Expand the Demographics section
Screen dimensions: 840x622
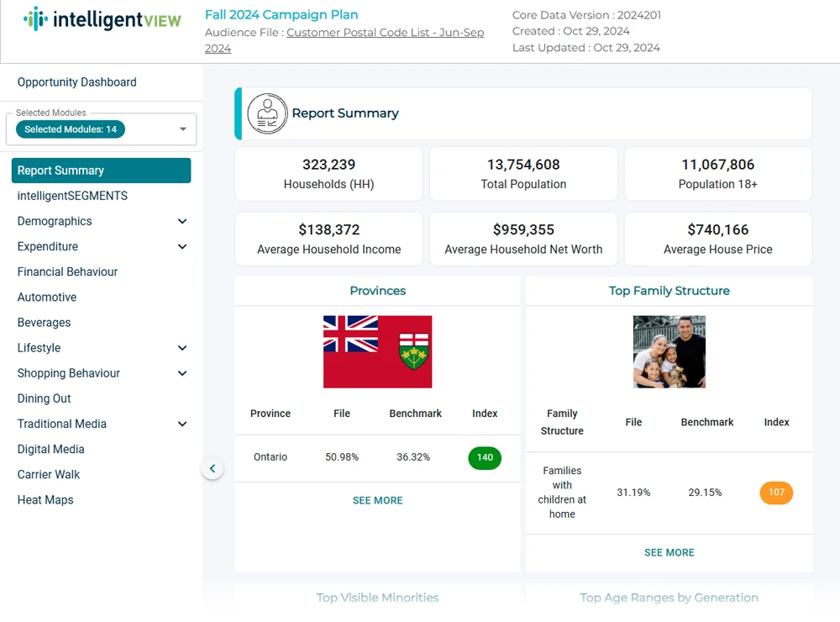(x=182, y=221)
